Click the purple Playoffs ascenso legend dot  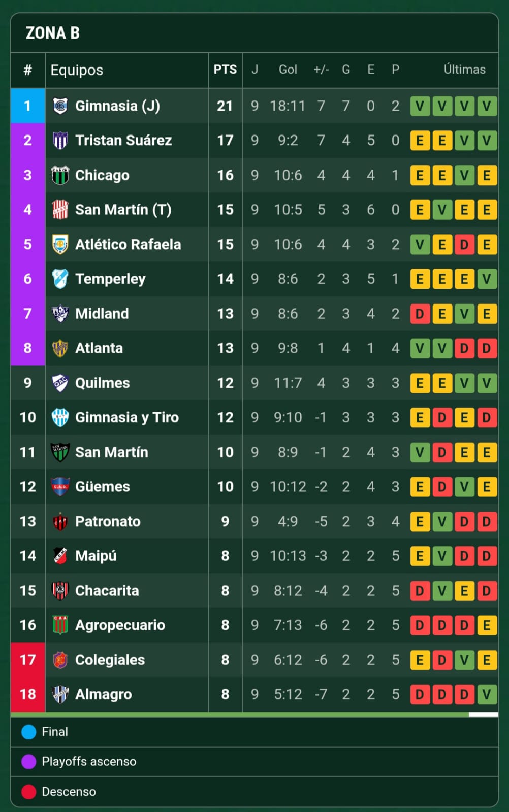29,761
